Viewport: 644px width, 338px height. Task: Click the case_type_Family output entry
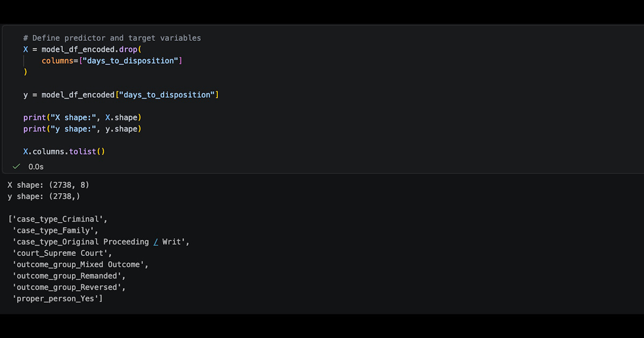(54, 231)
